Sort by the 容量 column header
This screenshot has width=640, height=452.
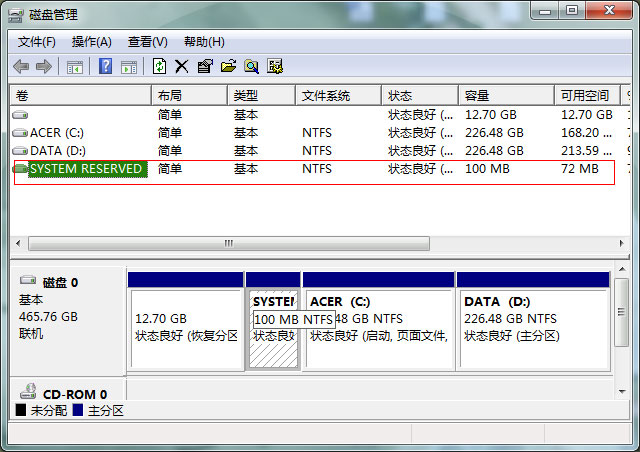[477, 96]
